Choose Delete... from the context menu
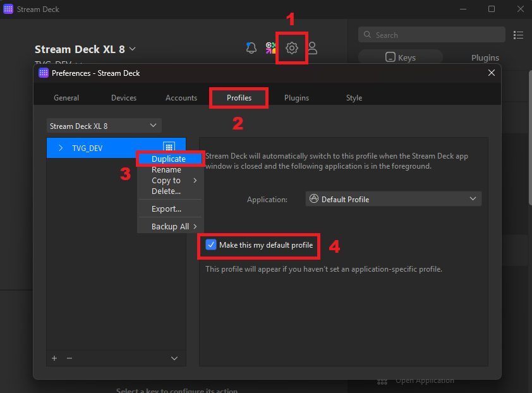 [171, 191]
